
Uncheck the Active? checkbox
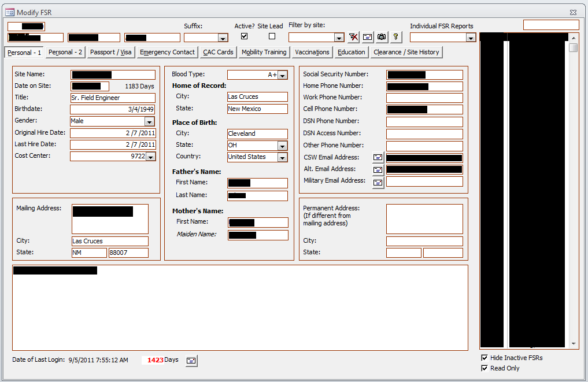(x=244, y=35)
